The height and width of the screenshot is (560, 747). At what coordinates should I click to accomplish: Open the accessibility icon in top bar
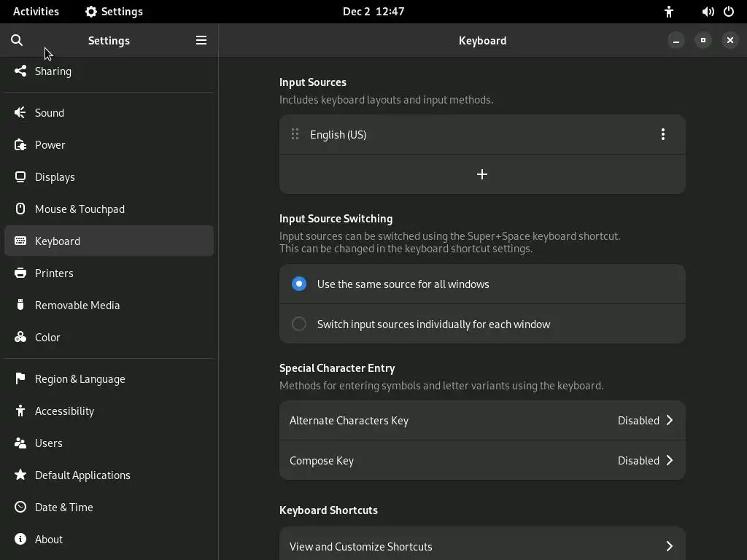coord(669,12)
